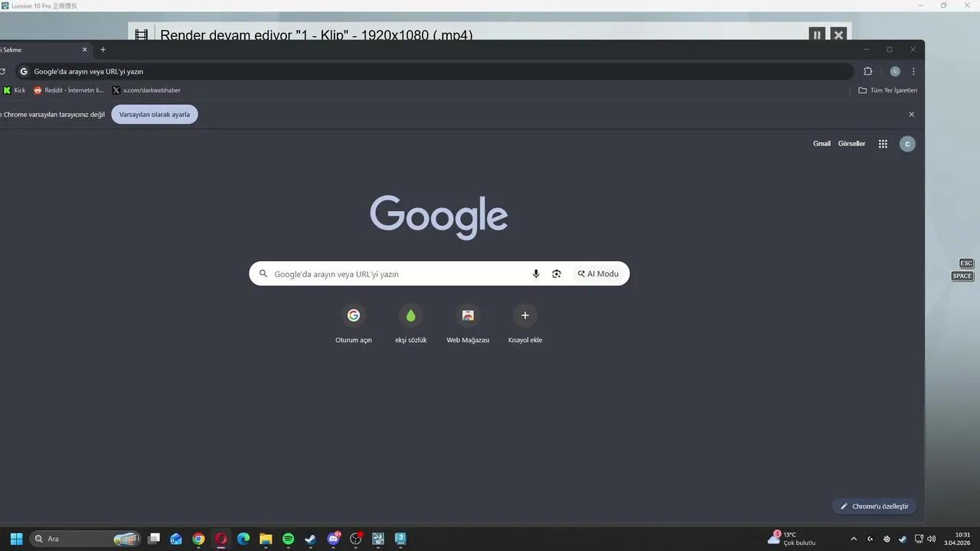980x551 pixels.
Task: Cancel the Lumion render with the X button
Action: pyautogui.click(x=838, y=34)
